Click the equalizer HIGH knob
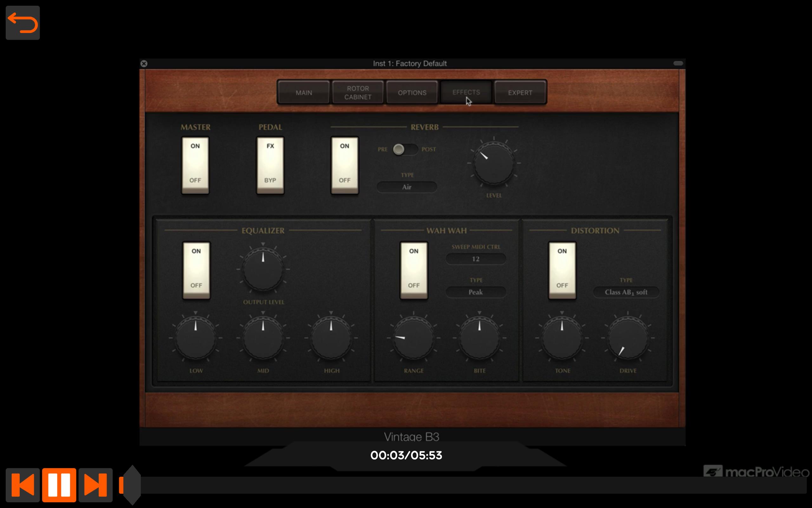This screenshot has height=508, width=812. [331, 338]
